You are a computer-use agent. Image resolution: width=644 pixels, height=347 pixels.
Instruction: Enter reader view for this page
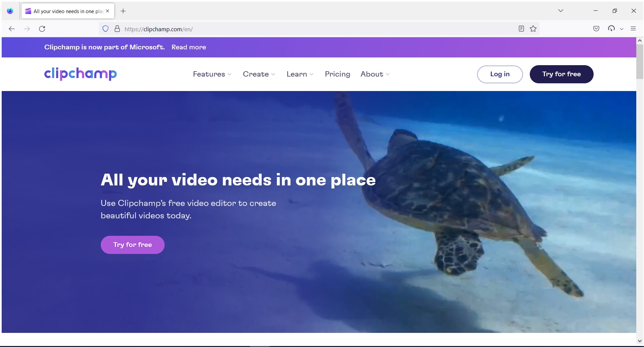pyautogui.click(x=521, y=29)
